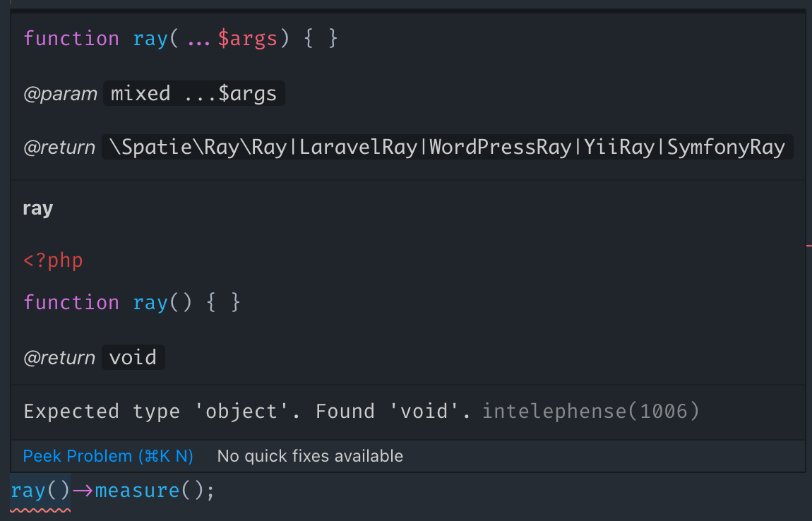812x521 pixels.
Task: Click the mixed ...$args param badge
Action: 193,93
